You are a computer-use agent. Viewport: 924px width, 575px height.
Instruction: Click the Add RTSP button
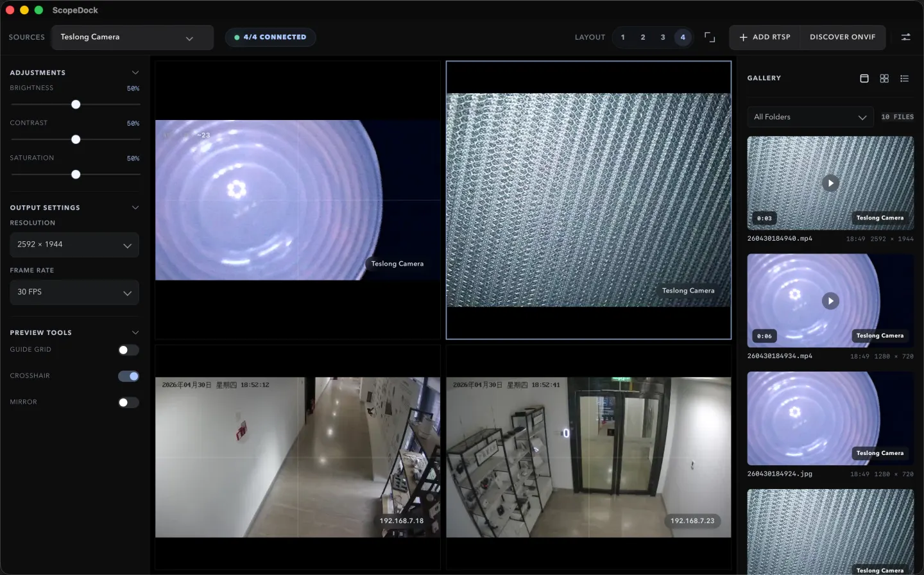point(765,37)
